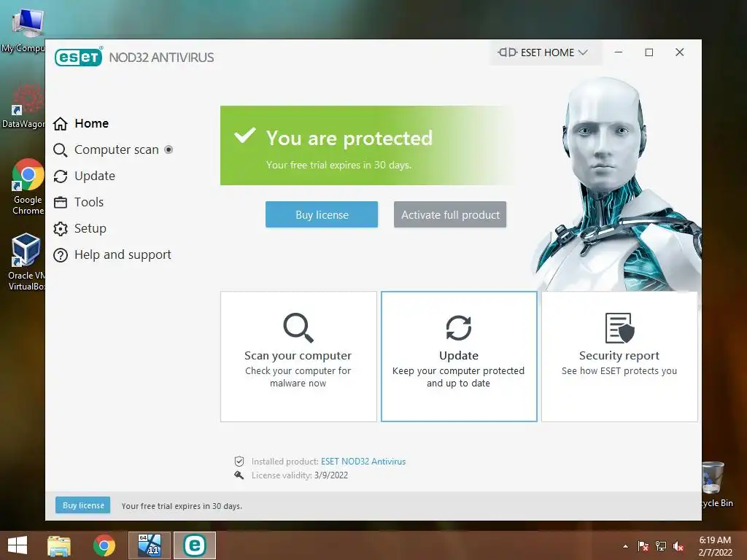The height and width of the screenshot is (560, 747).
Task: Click the ESET logo in the title bar
Action: coord(79,57)
